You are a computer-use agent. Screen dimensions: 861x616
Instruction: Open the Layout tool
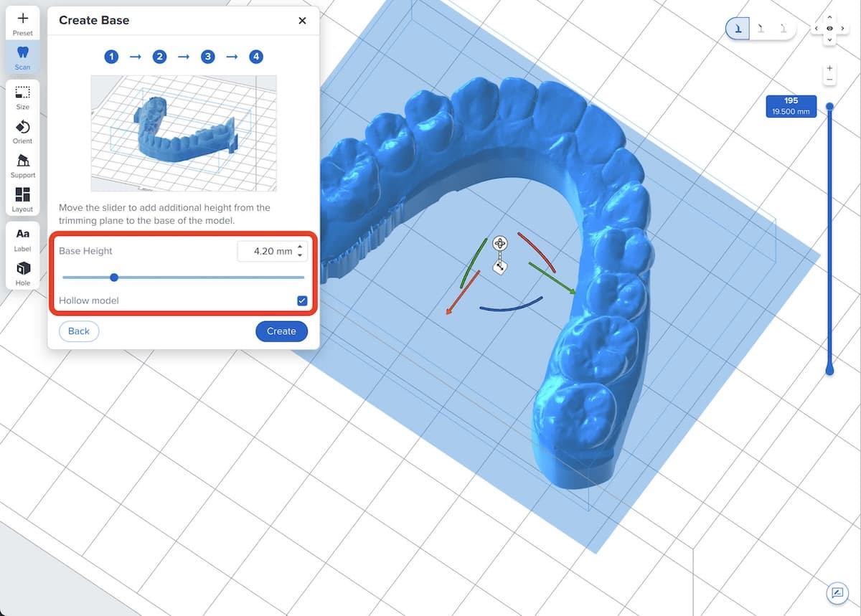point(22,200)
